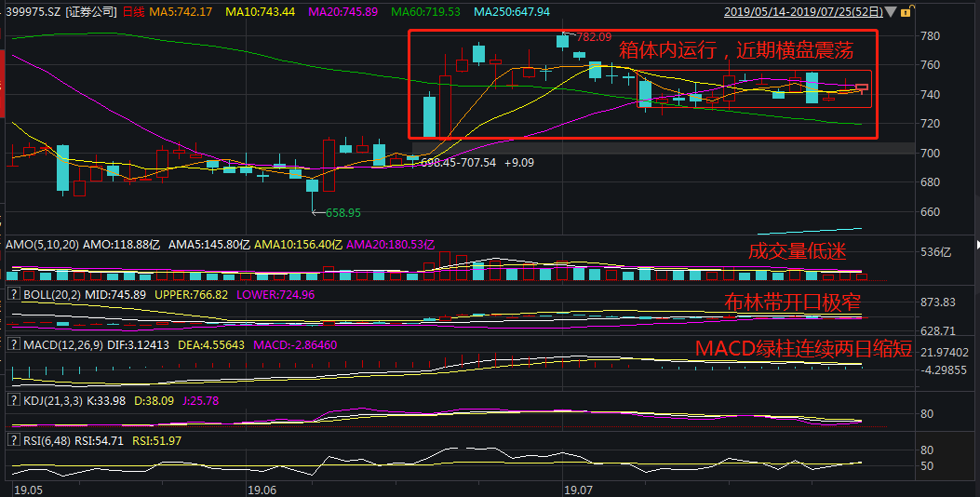Click the side panel arrow at right edge

[x=977, y=245]
